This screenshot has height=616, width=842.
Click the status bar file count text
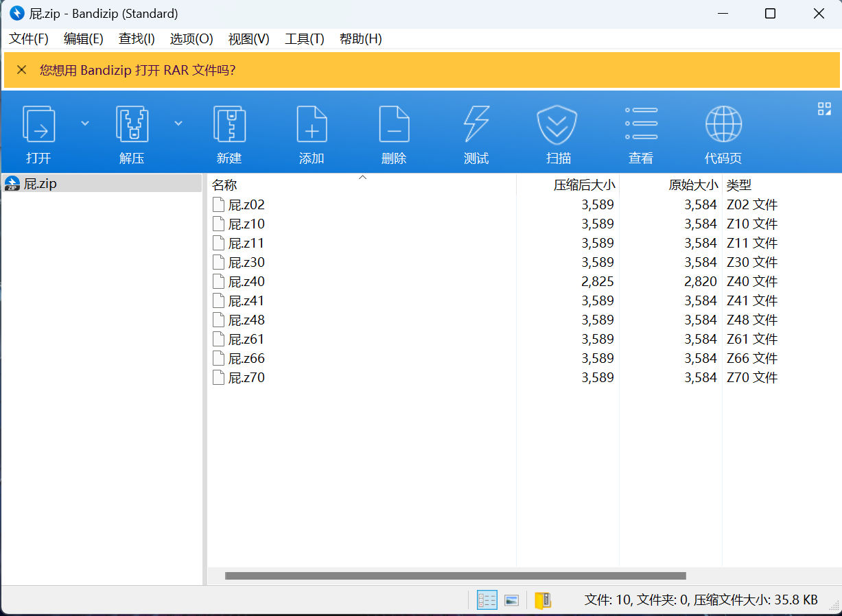(x=701, y=600)
